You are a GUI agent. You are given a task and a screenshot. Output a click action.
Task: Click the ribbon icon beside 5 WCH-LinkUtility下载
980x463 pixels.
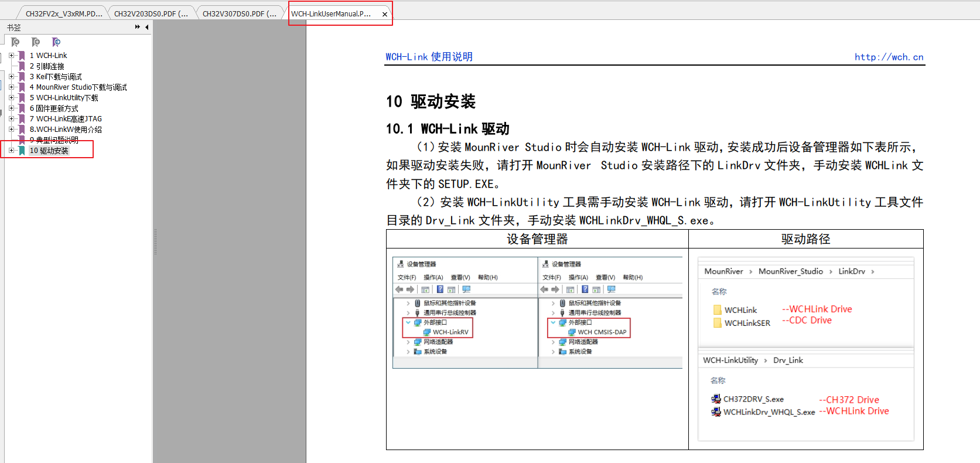pos(22,98)
